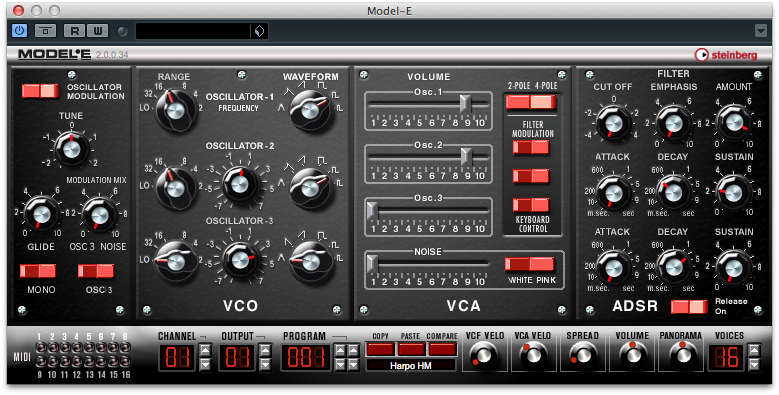Screen dimensions: 779x395
Task: Click the Channel number display 01
Action: pos(177,358)
